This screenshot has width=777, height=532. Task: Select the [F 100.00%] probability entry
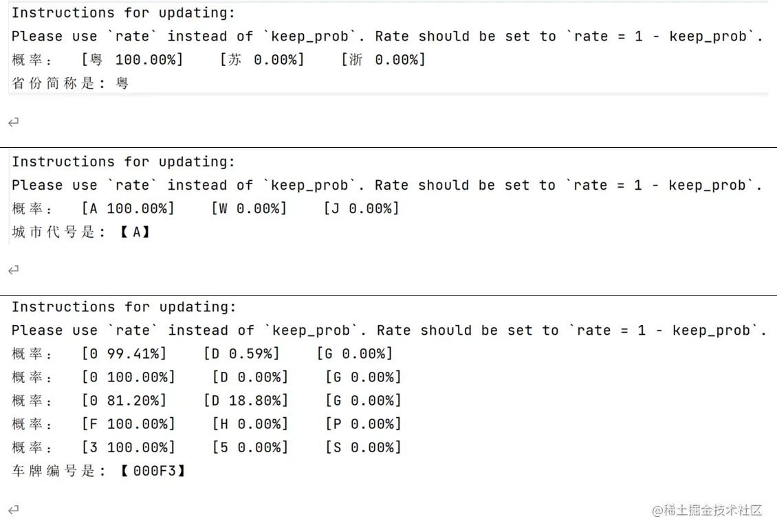(129, 424)
